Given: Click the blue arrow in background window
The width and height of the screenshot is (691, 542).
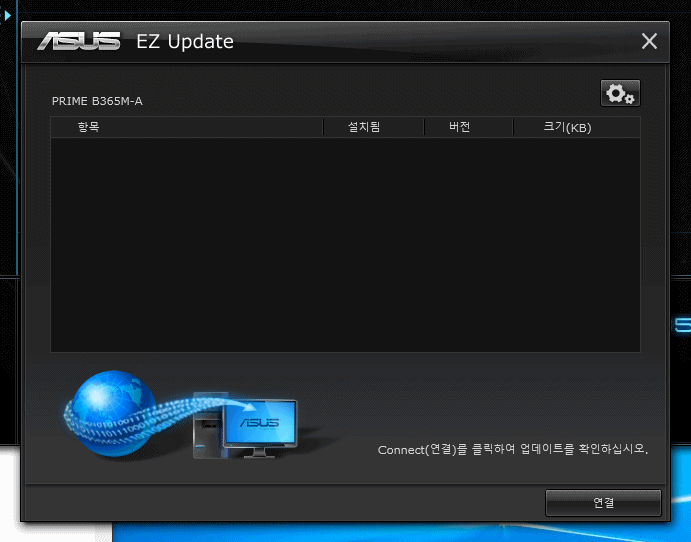Looking at the screenshot, I should pos(7,15).
